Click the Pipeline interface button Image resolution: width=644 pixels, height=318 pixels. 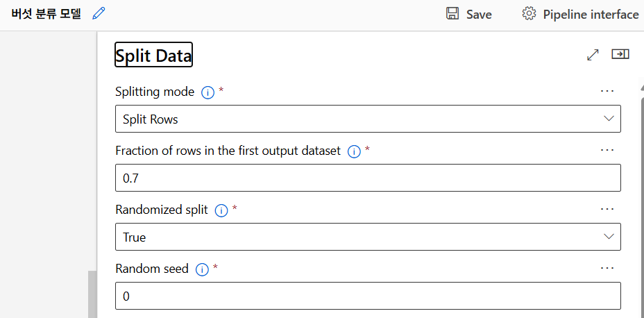point(590,15)
